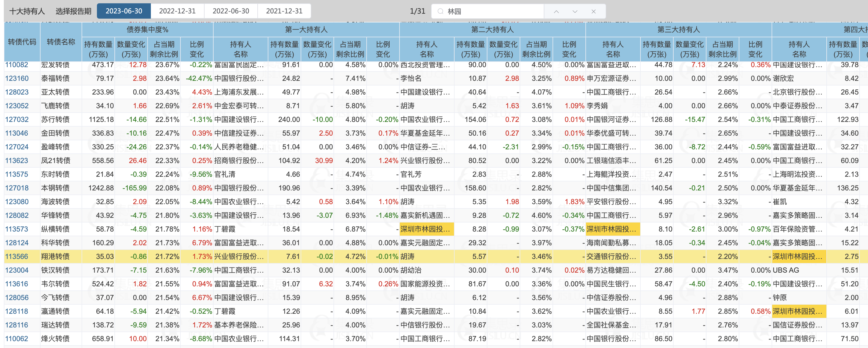Click highlighted 深圳市林园投 cell in 纵横转债 row
The image size is (868, 348).
click(426, 229)
